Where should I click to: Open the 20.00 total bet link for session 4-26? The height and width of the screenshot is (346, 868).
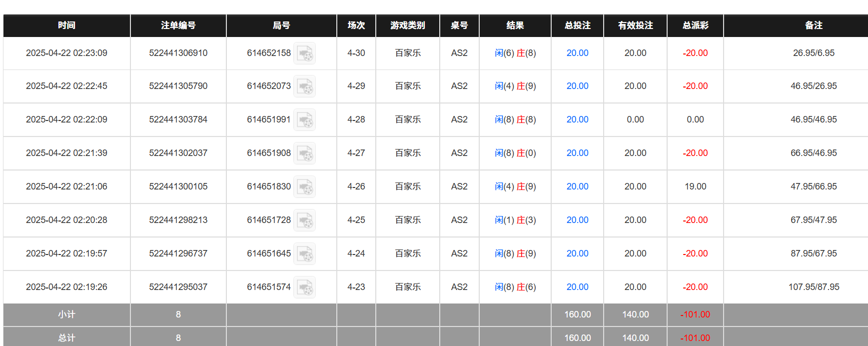(x=577, y=186)
